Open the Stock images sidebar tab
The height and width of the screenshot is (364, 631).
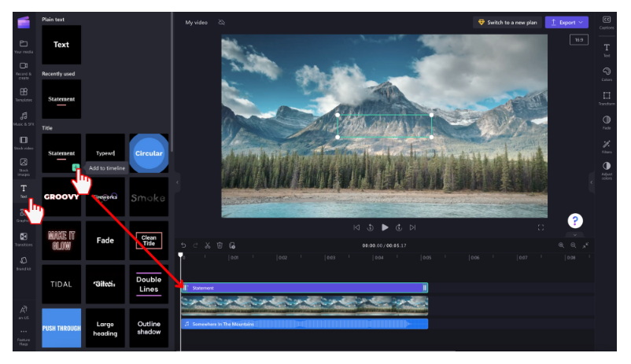coord(24,167)
